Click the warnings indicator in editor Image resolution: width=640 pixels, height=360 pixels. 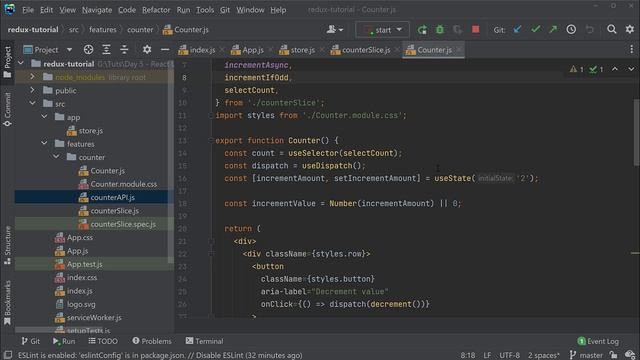576,69
